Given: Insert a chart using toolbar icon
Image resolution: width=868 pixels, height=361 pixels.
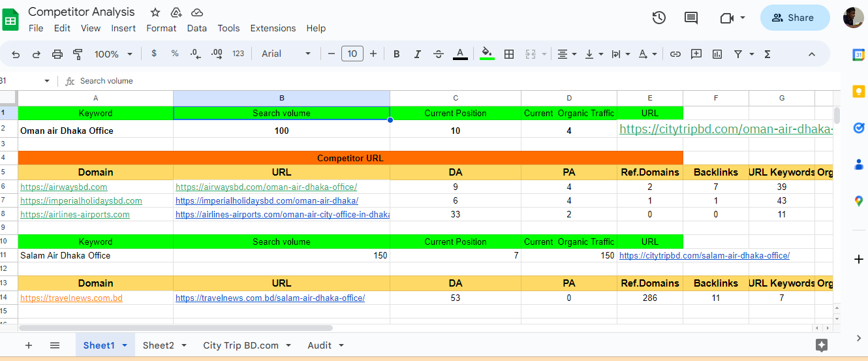Looking at the screenshot, I should (x=717, y=54).
